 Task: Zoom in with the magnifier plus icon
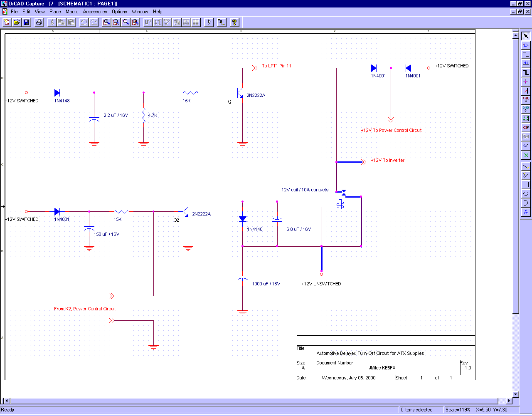click(106, 22)
